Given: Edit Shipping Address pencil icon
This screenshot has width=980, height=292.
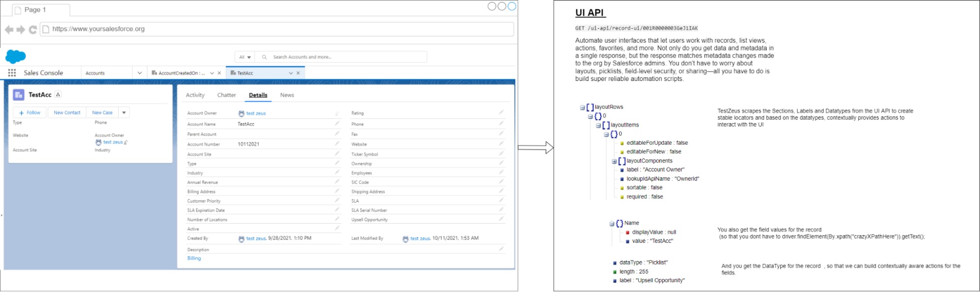Looking at the screenshot, I should (501, 190).
